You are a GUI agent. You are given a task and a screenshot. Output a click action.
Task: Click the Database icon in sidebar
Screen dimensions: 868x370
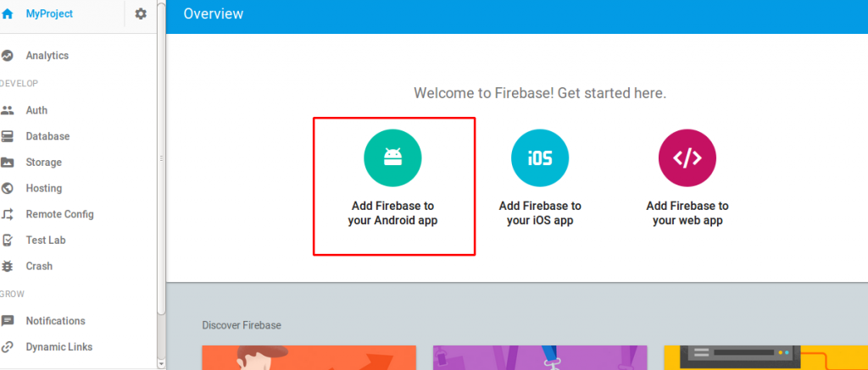click(x=7, y=136)
